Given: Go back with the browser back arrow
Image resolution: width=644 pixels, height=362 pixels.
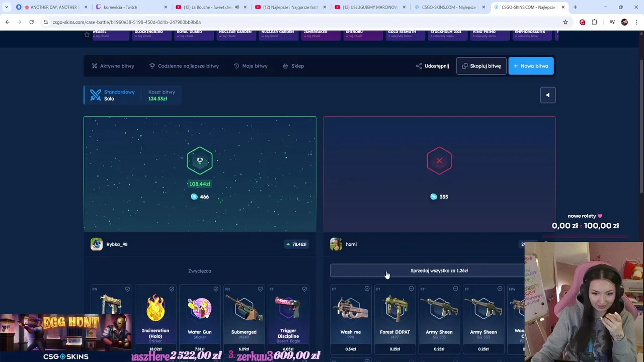Looking at the screenshot, I should coord(7,22).
